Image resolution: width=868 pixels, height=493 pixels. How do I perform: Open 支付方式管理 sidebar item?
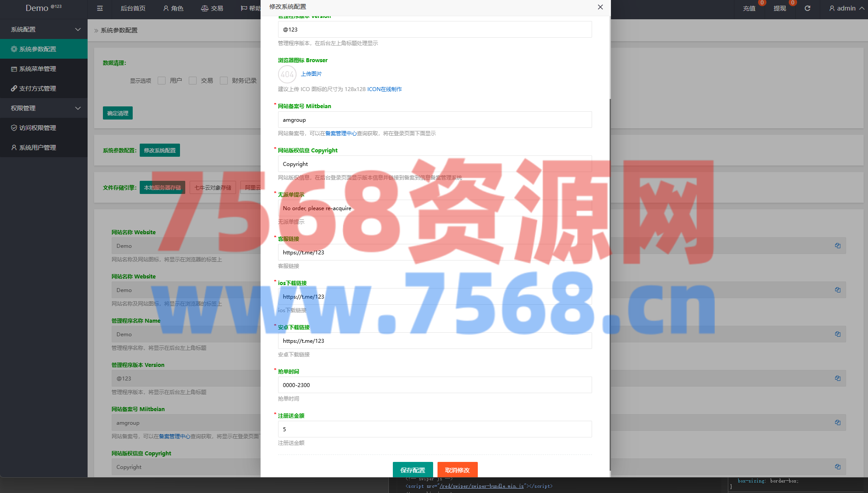(38, 88)
